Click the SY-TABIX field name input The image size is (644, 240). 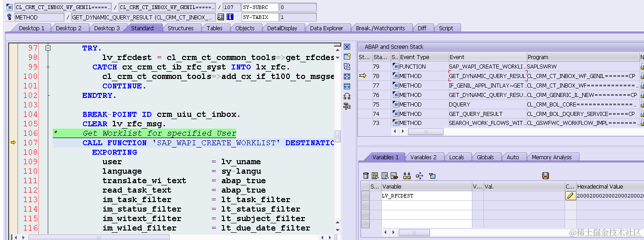260,17
